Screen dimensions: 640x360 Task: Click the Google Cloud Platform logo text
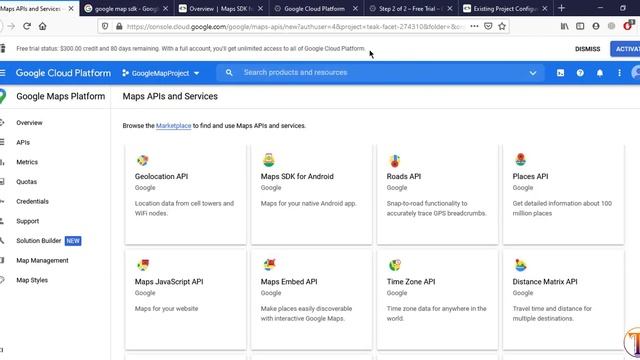(63, 73)
